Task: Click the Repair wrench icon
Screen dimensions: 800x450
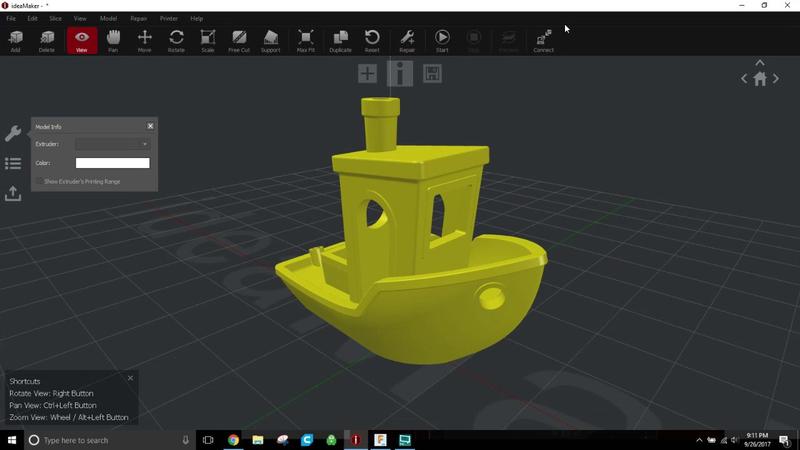Action: [x=407, y=40]
